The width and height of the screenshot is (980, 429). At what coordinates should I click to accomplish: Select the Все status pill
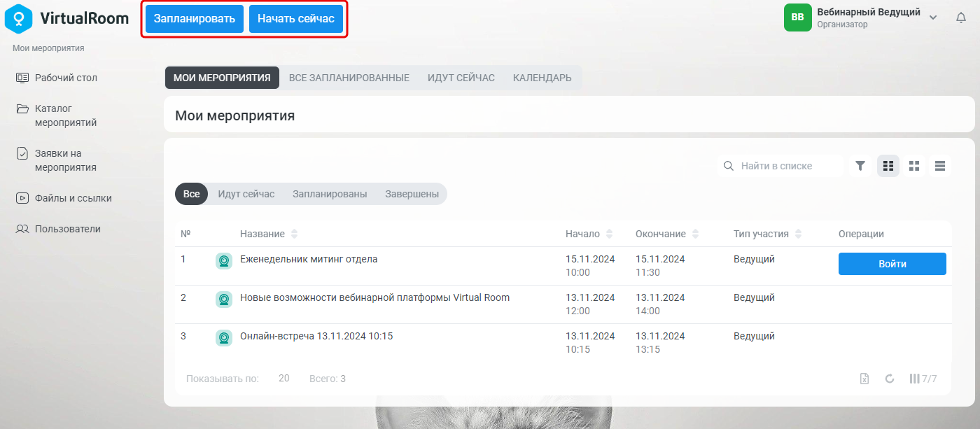pos(191,194)
